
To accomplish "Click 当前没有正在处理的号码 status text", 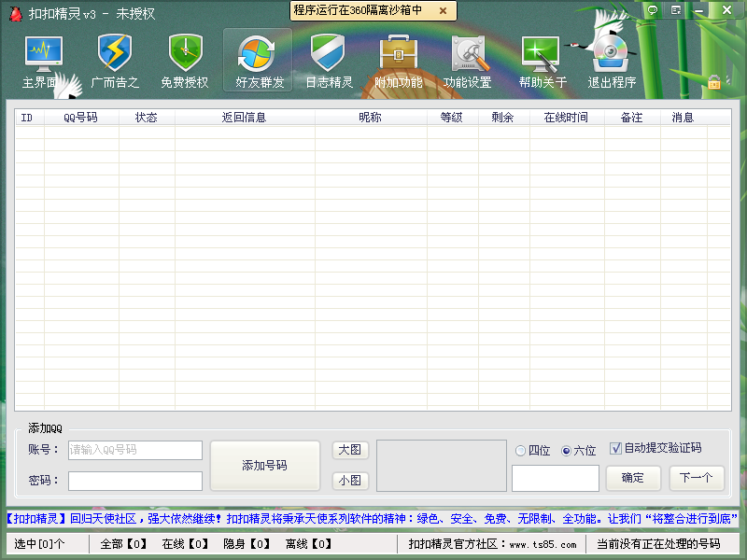I will point(658,544).
